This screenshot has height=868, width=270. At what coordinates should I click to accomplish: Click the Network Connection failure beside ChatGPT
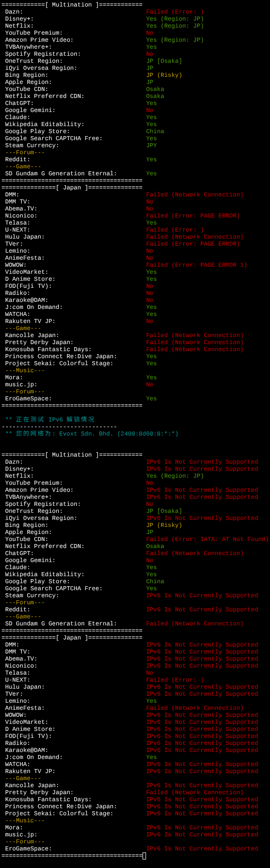click(195, 553)
